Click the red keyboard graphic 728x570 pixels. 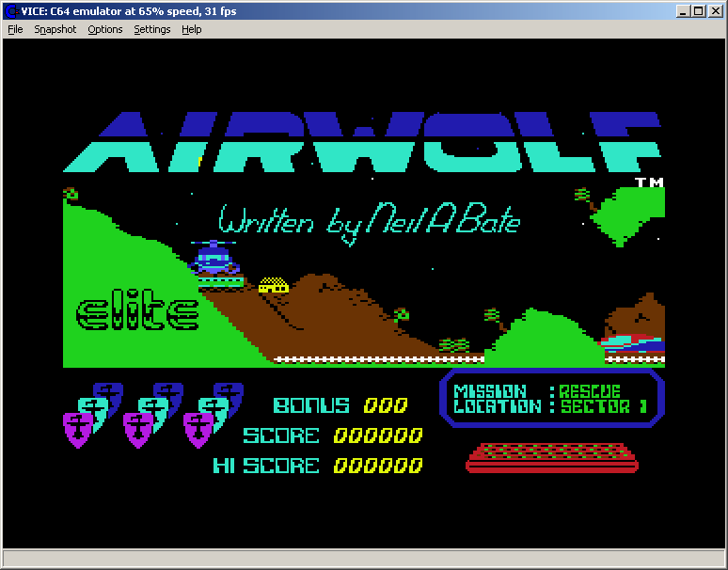point(552,458)
